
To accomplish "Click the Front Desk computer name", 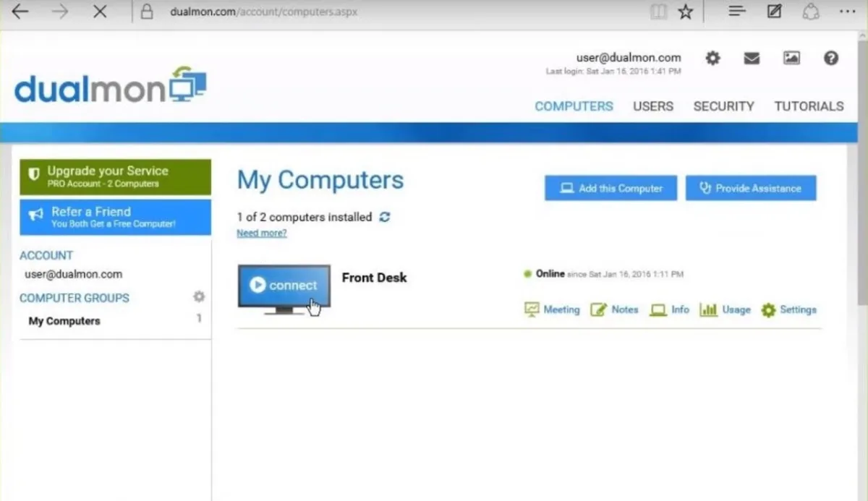I will pos(374,278).
